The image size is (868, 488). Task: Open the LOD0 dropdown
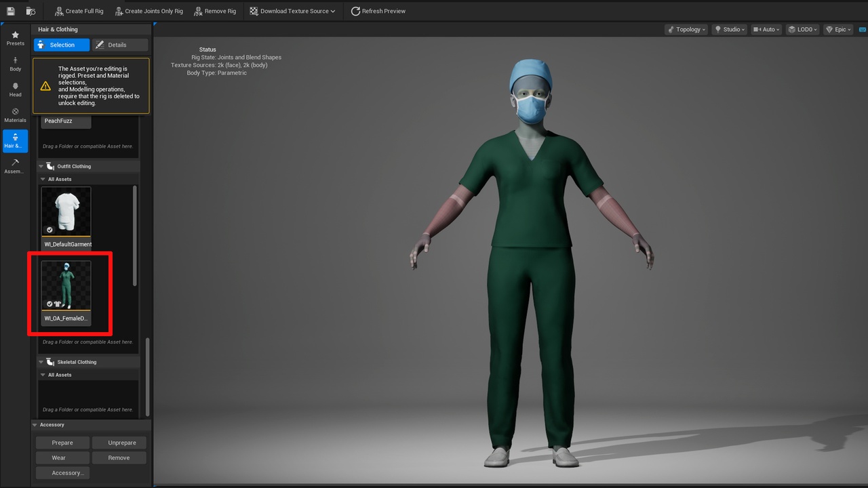(x=803, y=30)
